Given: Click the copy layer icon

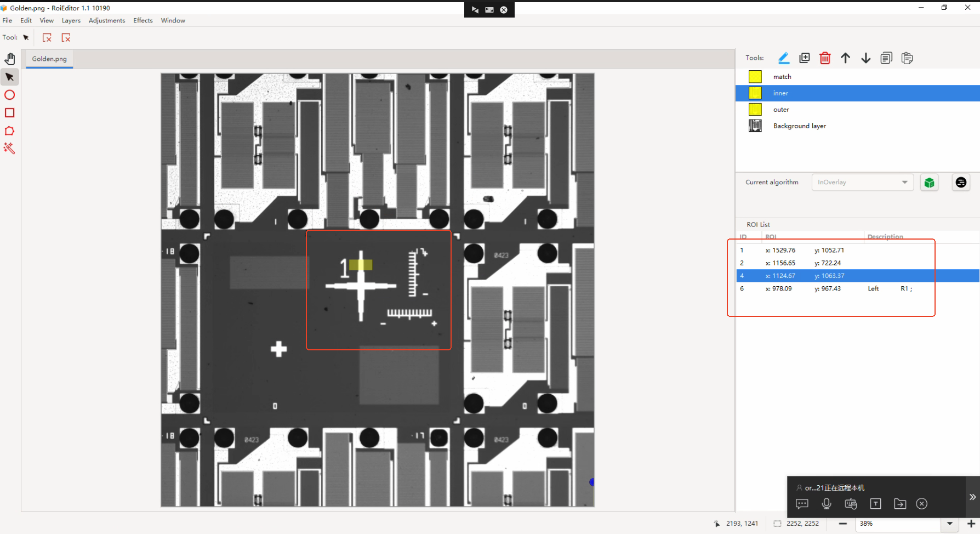Looking at the screenshot, I should [x=886, y=58].
